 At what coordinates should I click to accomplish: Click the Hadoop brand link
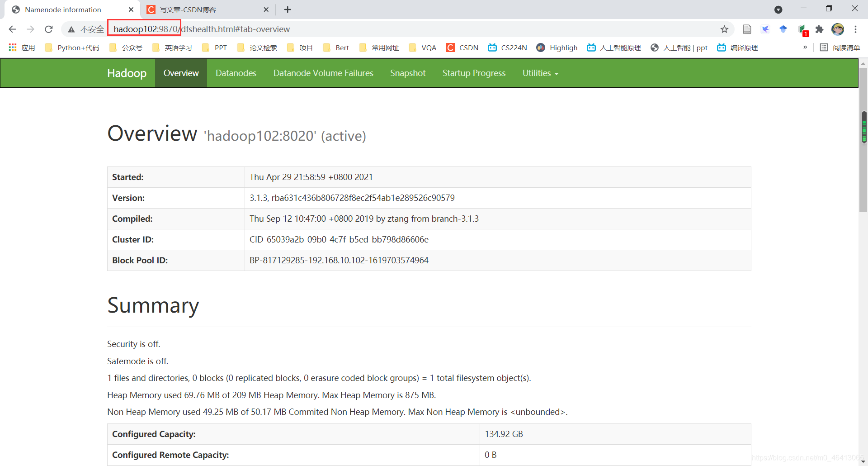127,73
